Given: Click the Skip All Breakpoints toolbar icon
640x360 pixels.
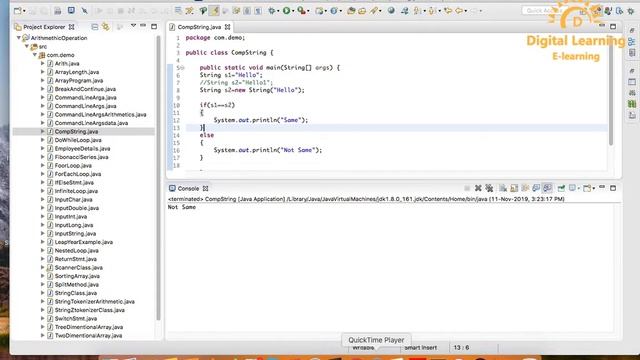Looking at the screenshot, I should (84, 11).
